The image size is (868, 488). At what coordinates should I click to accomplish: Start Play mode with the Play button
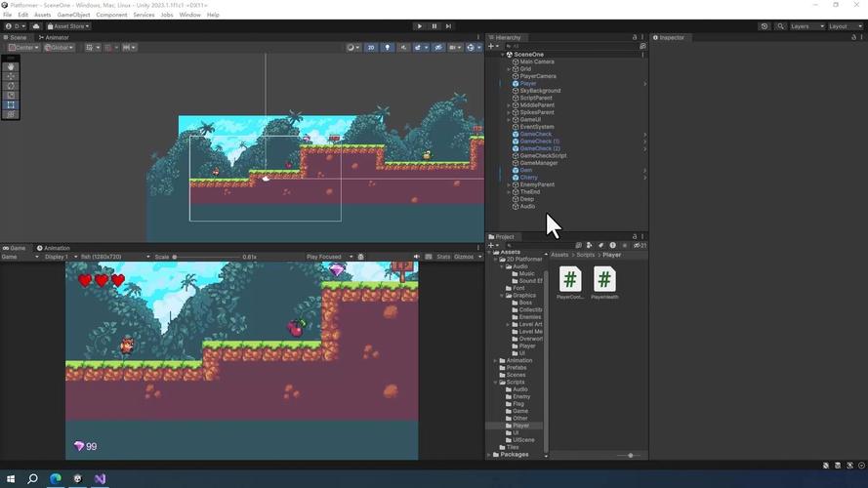tap(419, 26)
